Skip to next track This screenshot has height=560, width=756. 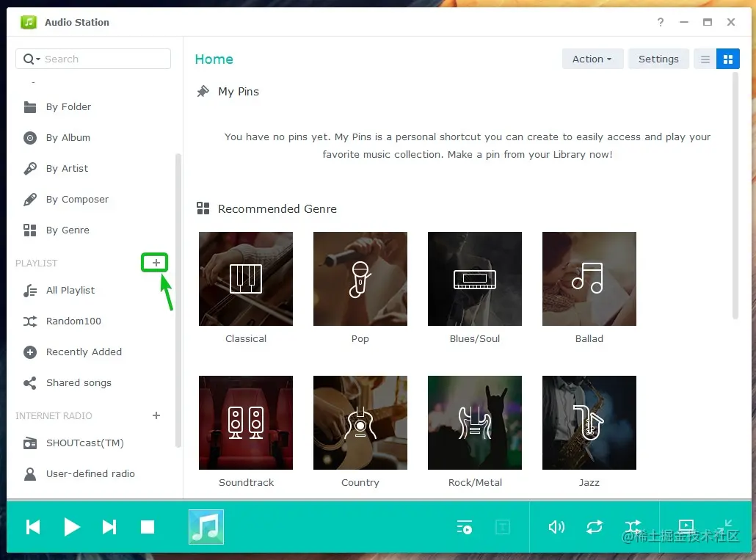[x=109, y=527]
